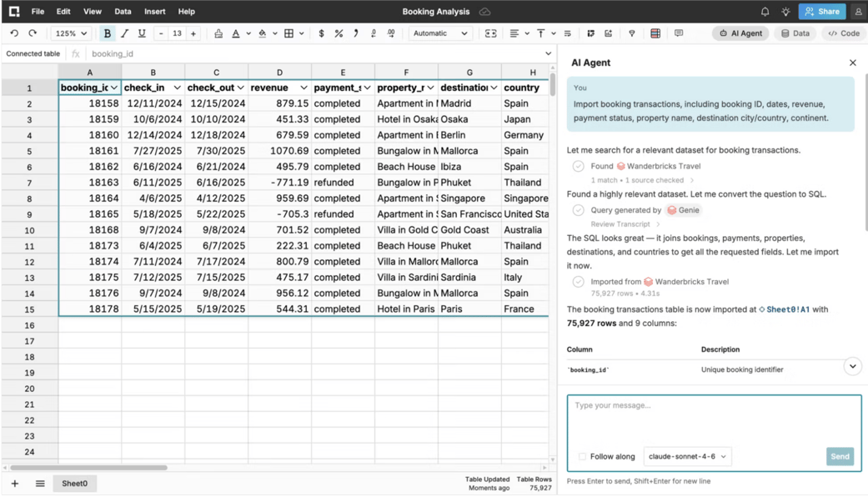
Task: Add a new sheet with plus icon
Action: point(15,483)
